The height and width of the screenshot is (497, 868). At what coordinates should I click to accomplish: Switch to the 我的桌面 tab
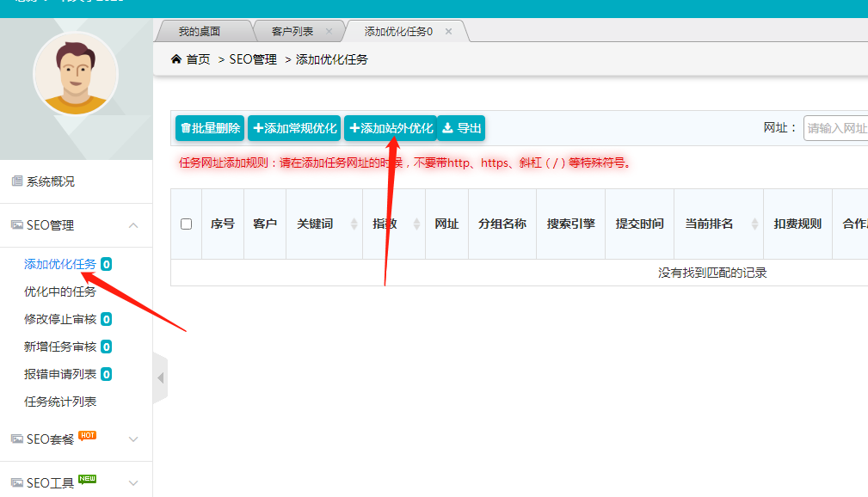coord(200,32)
